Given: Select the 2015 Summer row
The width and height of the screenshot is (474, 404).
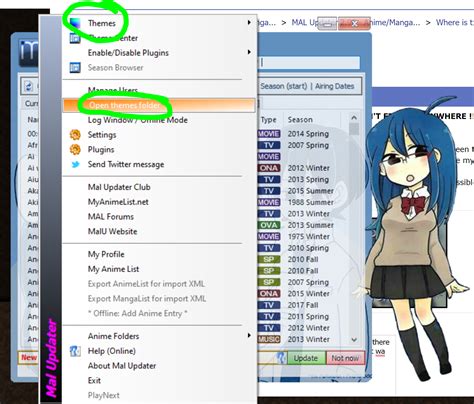Looking at the screenshot, I should point(310,191).
